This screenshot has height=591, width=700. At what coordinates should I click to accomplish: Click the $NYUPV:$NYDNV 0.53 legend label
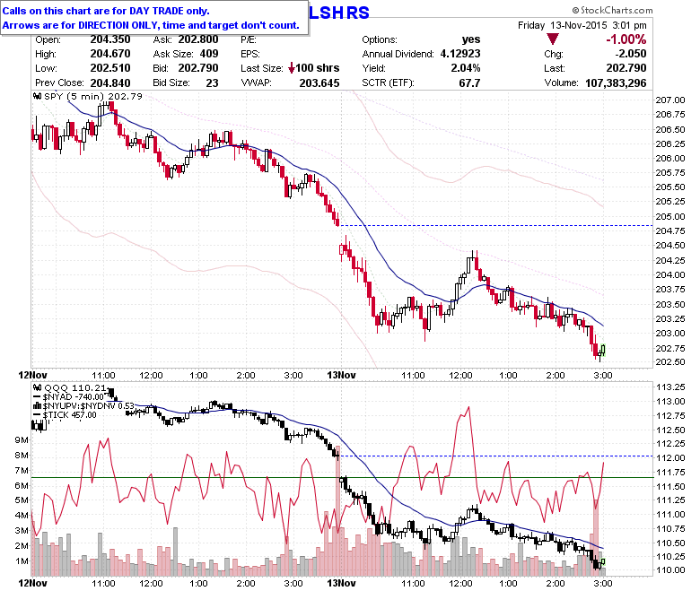pos(88,406)
